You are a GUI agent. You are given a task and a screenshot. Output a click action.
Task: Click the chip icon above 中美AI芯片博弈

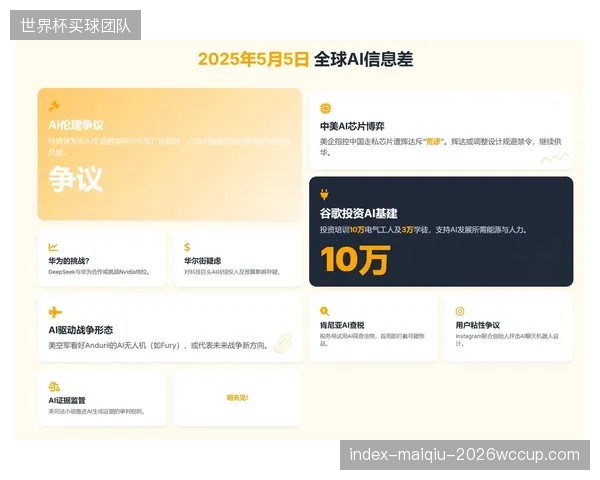[325, 109]
